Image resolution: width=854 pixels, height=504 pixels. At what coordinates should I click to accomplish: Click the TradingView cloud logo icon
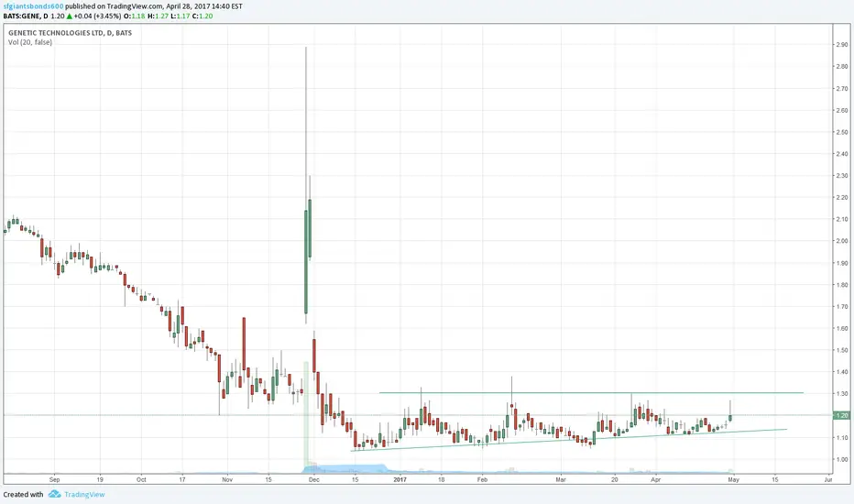click(x=54, y=494)
